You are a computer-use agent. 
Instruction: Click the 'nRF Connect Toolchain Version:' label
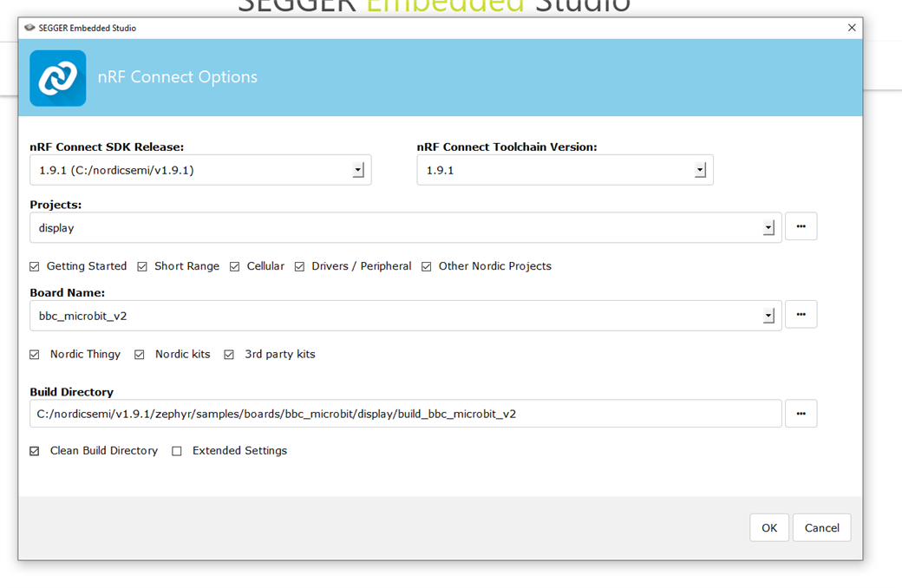507,147
